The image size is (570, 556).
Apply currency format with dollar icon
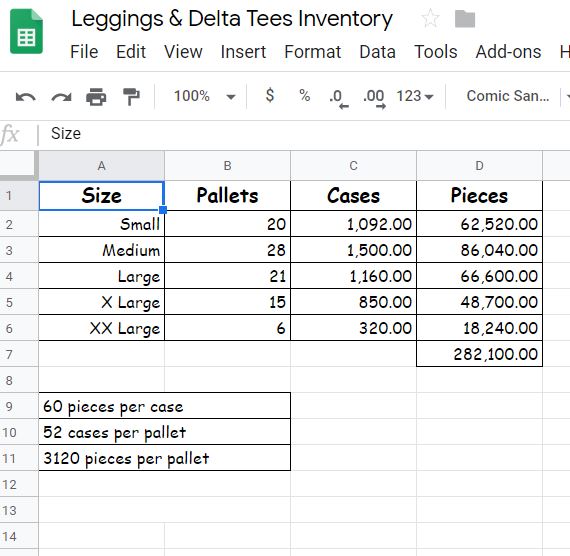270,96
